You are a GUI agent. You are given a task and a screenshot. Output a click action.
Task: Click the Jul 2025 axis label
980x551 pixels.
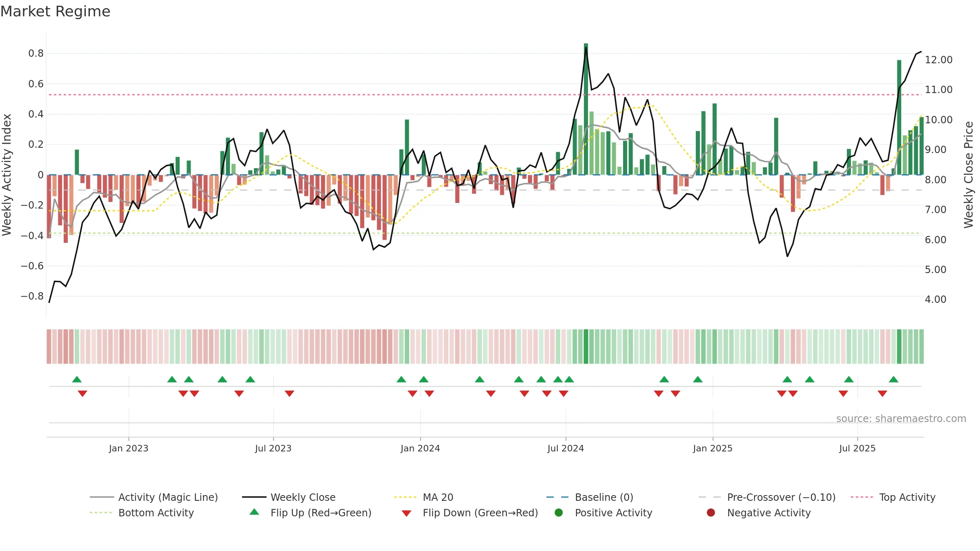tap(857, 448)
